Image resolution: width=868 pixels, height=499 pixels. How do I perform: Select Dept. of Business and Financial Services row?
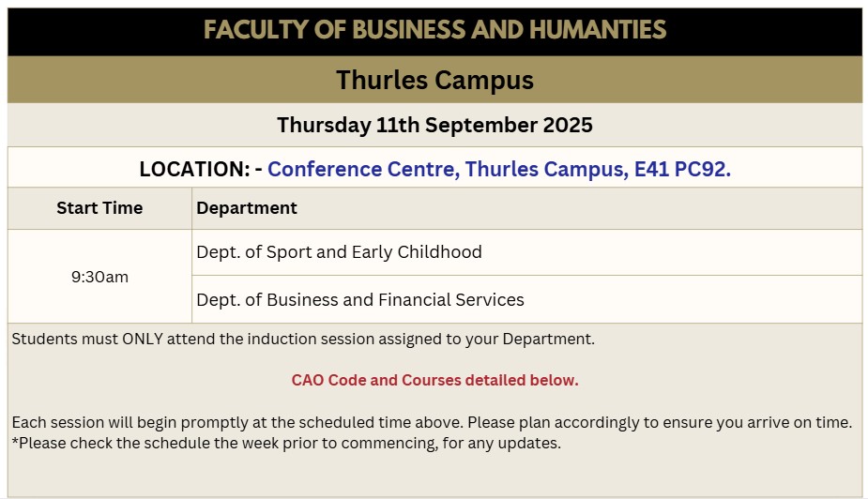pos(359,300)
